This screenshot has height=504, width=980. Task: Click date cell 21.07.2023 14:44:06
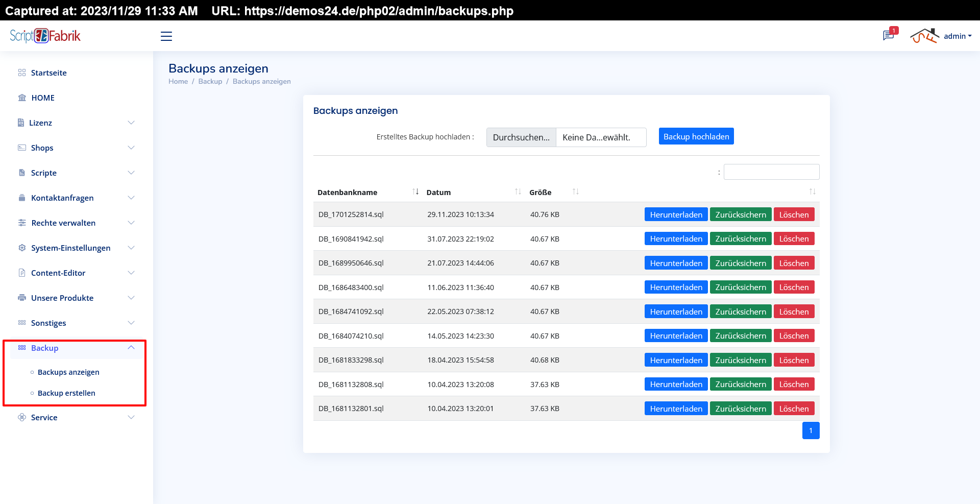460,263
